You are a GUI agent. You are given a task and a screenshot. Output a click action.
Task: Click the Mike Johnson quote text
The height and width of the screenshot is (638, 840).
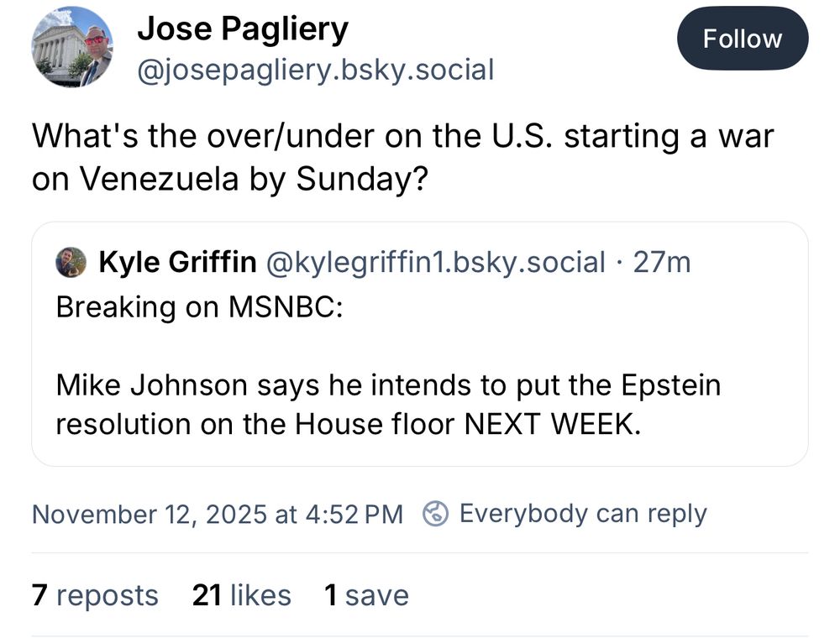tap(388, 405)
